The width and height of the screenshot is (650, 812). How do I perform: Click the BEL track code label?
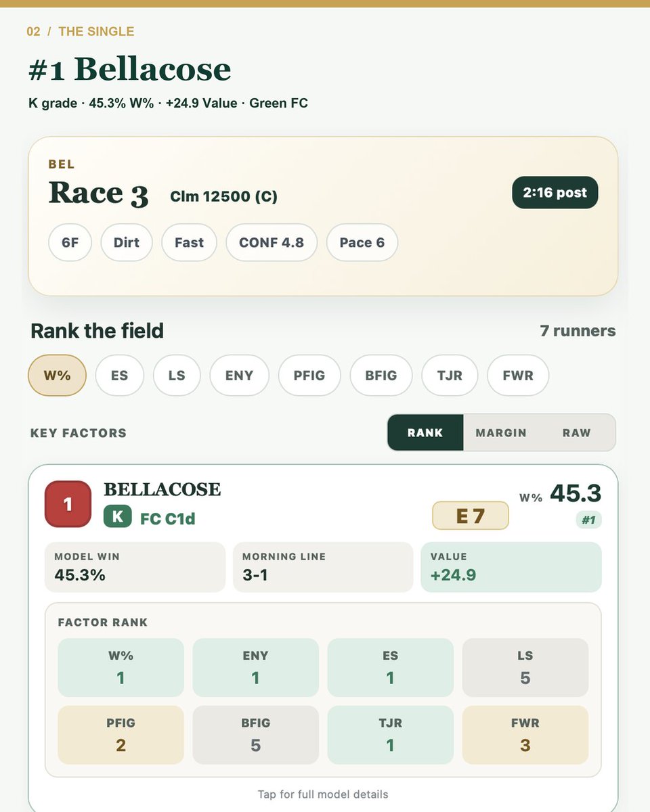tap(62, 164)
